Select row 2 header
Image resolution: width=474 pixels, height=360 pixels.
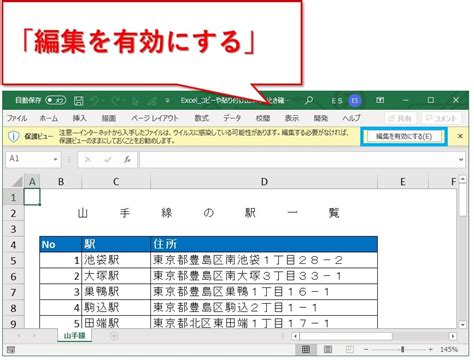coord(13,213)
